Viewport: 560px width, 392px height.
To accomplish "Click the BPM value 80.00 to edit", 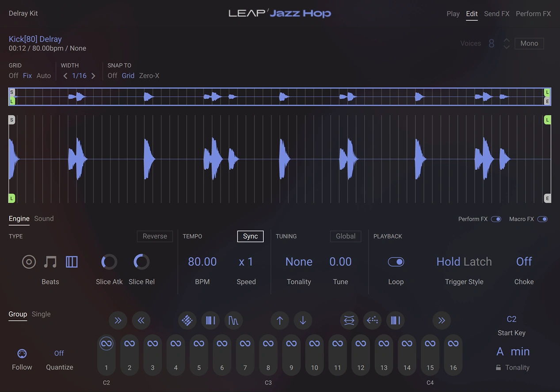I will (x=202, y=261).
